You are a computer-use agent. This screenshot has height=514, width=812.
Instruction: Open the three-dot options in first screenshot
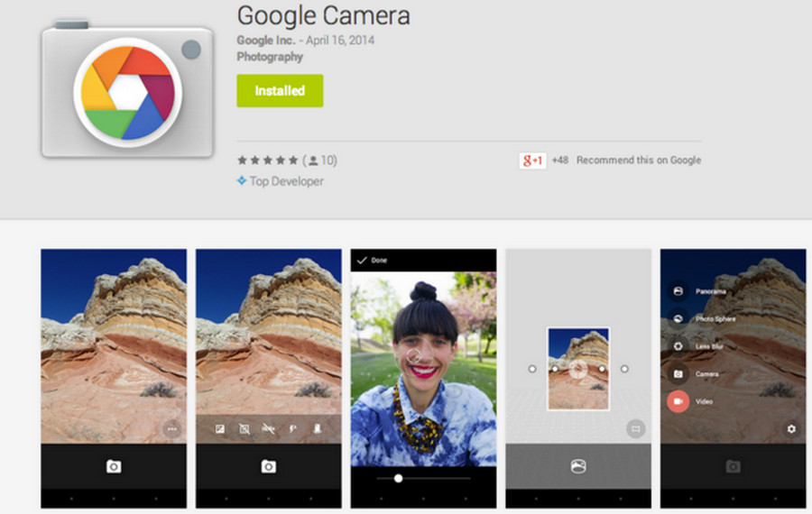click(x=171, y=429)
